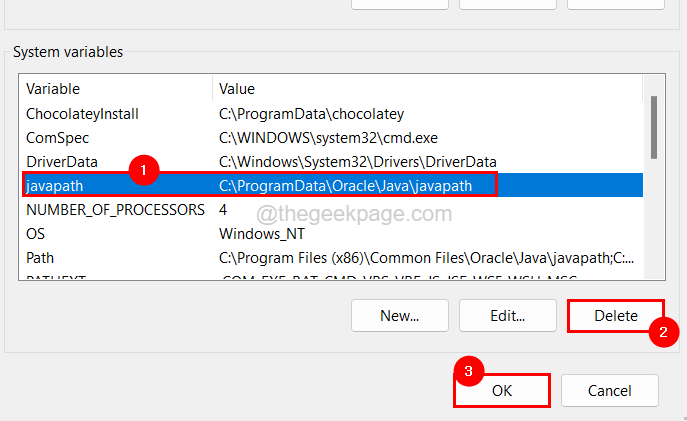Click the system variables list scrollbar thumb
Image resolution: width=687 pixels, height=421 pixels.
[654, 126]
